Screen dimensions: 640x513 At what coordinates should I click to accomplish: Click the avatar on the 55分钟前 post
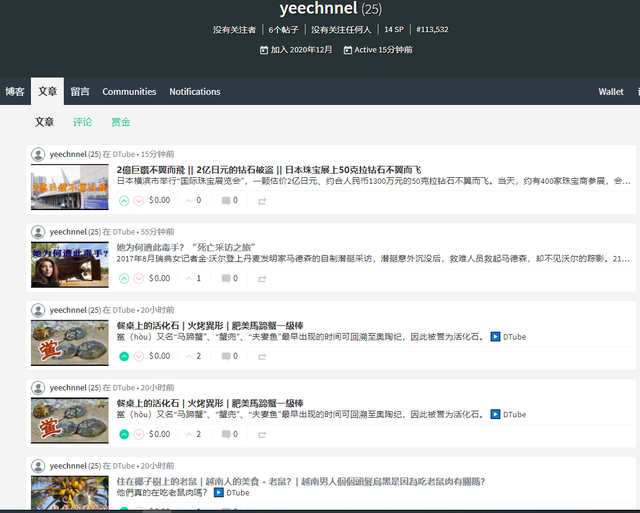tap(38, 232)
